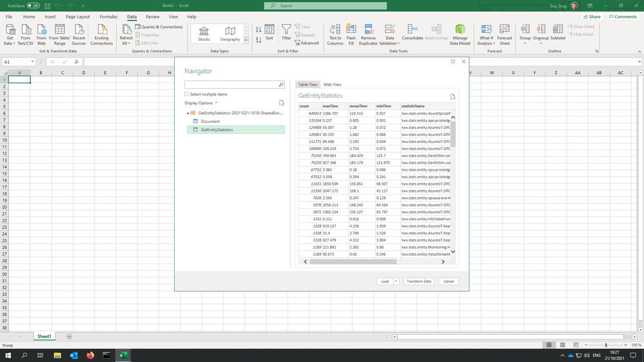Viewport: 644px width, 362px height.
Task: Click refresh icon next to Display Options
Action: [x=281, y=103]
